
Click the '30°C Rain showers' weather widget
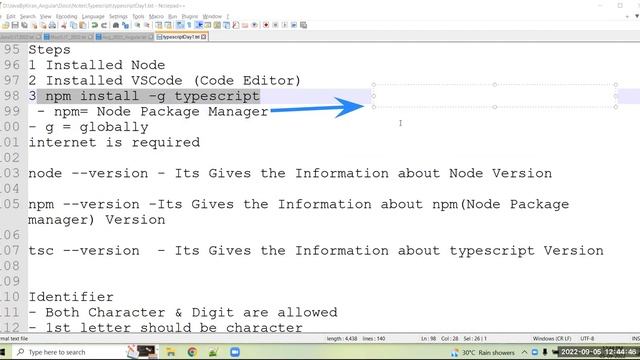(x=483, y=352)
